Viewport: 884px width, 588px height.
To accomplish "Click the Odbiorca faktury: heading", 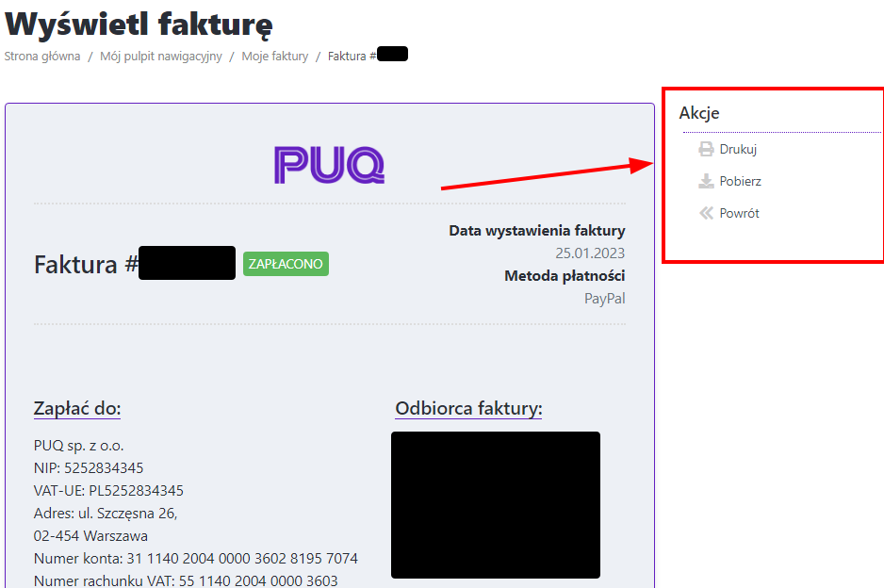I will 468,408.
